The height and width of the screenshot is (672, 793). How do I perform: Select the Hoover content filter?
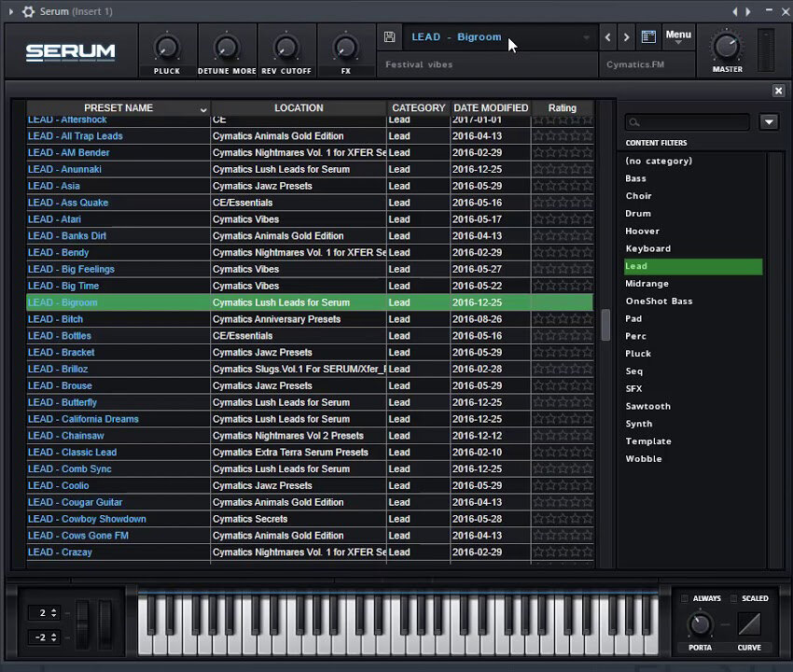coord(642,231)
